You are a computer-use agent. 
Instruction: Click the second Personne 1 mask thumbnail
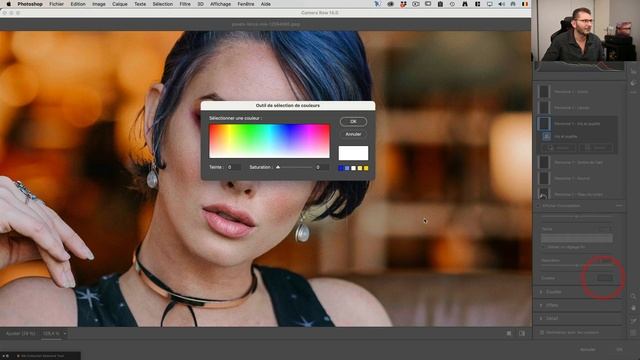(x=544, y=108)
